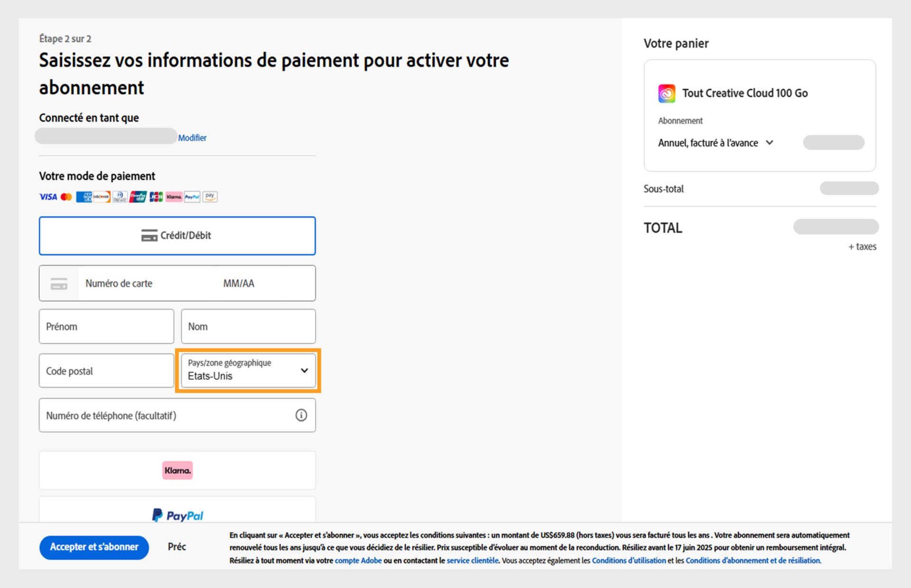
Task: Click the small PayPal logo in payment icons row
Action: (x=192, y=197)
